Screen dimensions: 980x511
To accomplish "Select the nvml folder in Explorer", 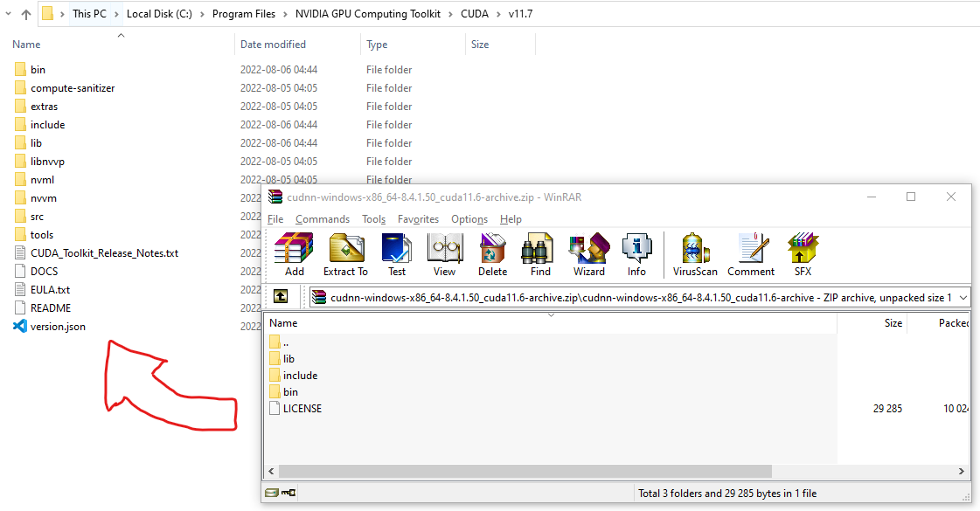I will coord(34,180).
